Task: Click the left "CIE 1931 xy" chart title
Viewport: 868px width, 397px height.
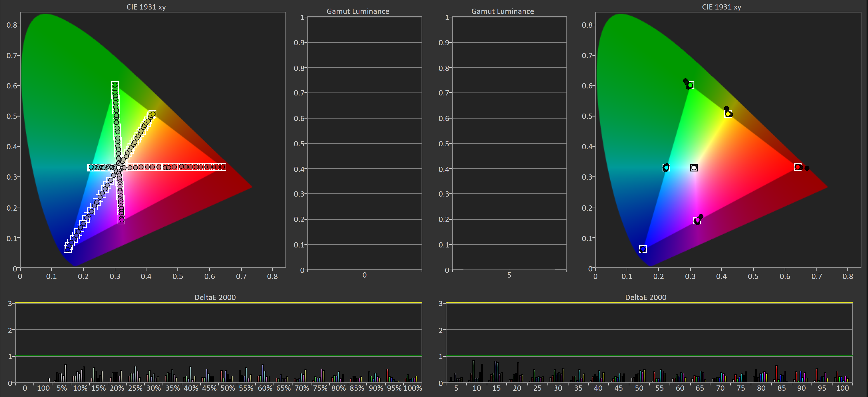Action: (x=146, y=7)
